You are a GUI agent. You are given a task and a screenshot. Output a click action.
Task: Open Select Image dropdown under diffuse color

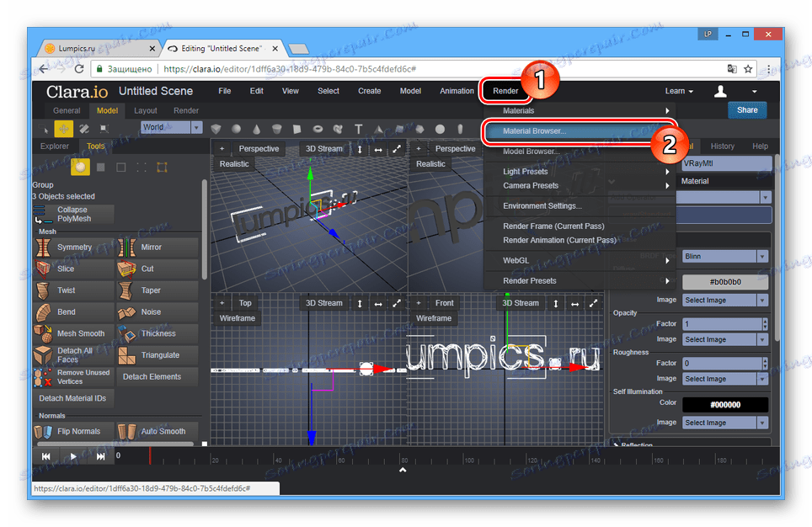click(725, 301)
